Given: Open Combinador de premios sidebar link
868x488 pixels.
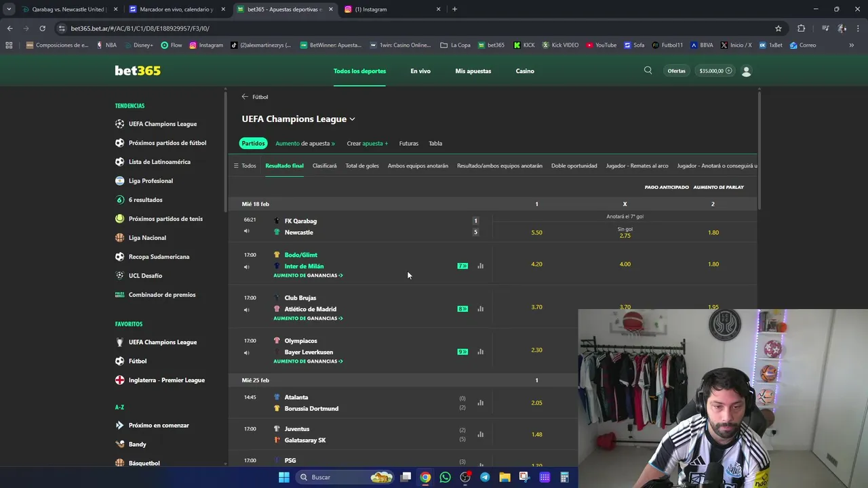Looking at the screenshot, I should click(162, 295).
